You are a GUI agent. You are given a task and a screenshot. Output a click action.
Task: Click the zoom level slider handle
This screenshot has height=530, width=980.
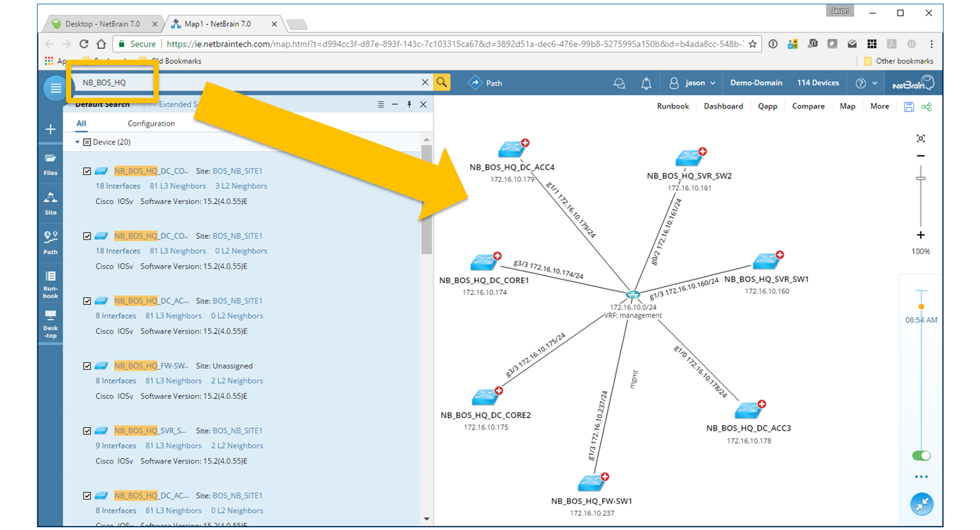921,178
